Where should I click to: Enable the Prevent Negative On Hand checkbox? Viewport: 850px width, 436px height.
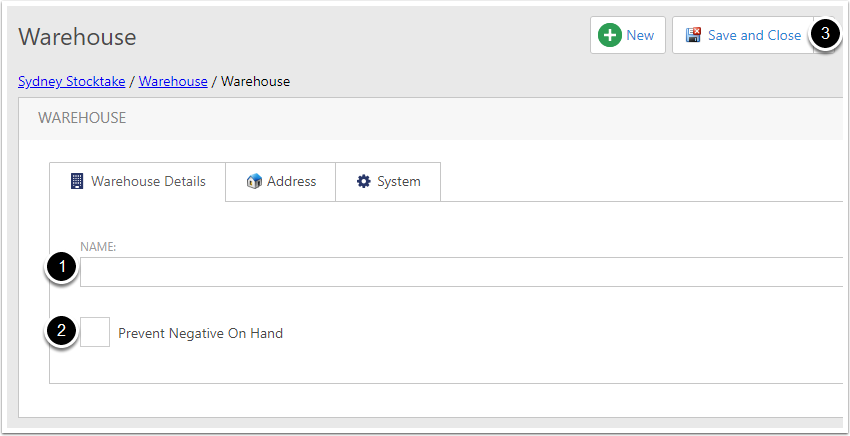(x=95, y=332)
